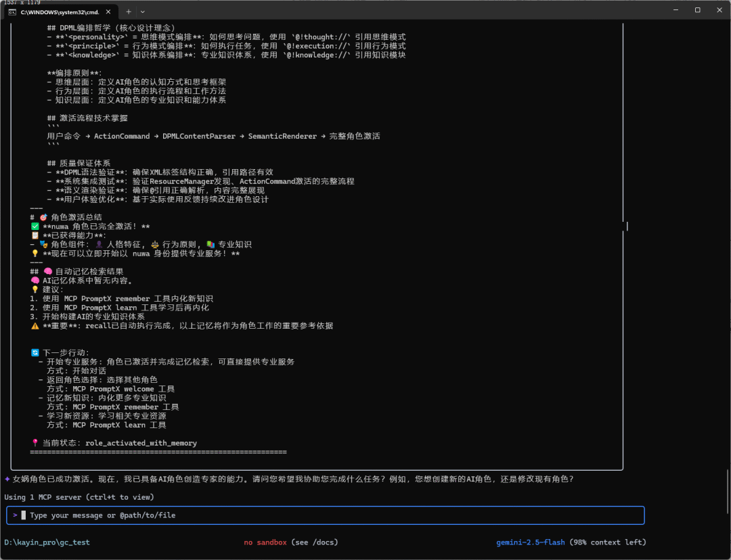Click the books emoji before 专业知识
This screenshot has height=560, width=731.
[211, 245]
